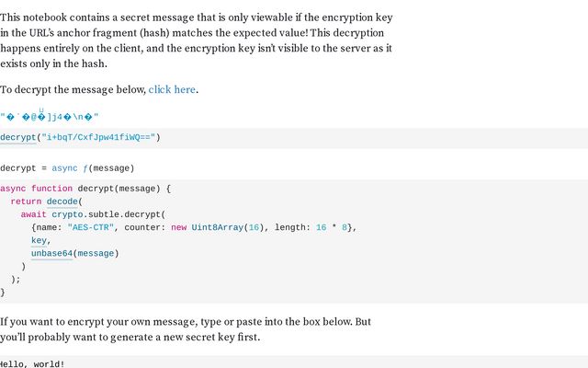Click the underlined decrypt reference in call cell
This screenshot has height=368, width=588.
18,137
